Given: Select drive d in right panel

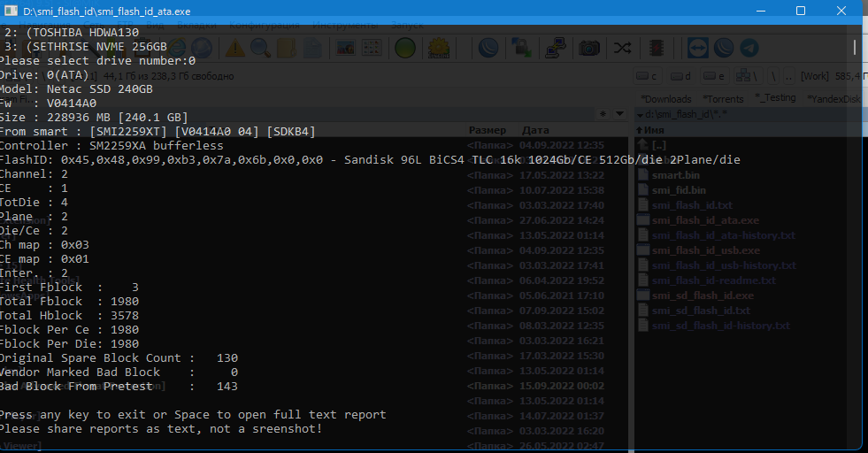Looking at the screenshot, I should coord(681,76).
